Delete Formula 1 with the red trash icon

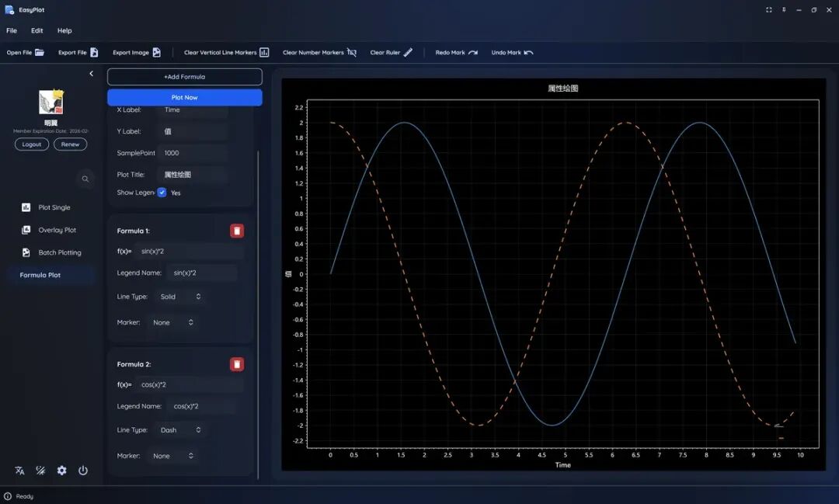[237, 231]
